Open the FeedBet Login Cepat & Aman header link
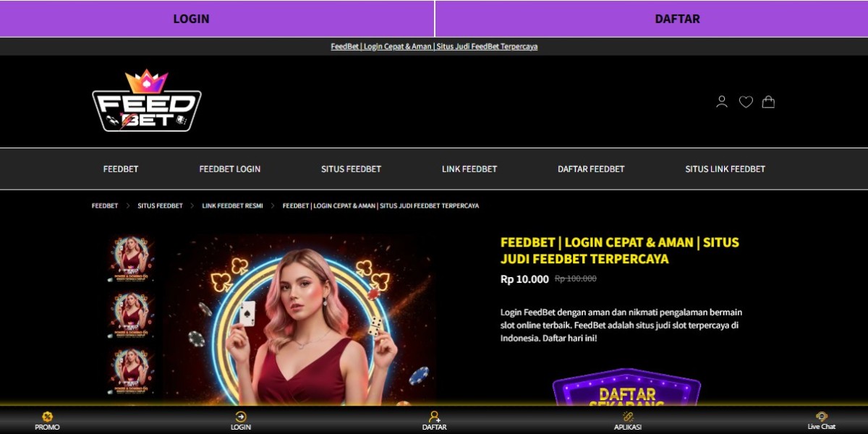The width and height of the screenshot is (868, 434). [x=434, y=46]
